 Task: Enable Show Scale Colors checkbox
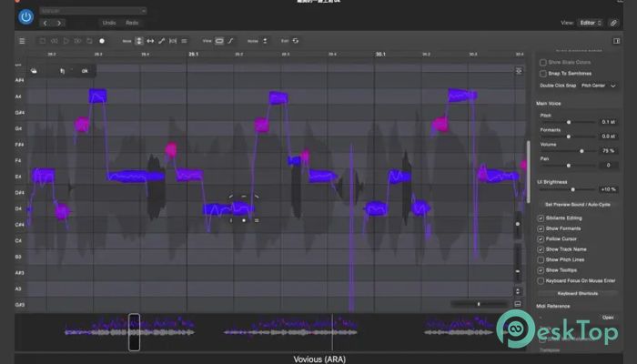(542, 63)
